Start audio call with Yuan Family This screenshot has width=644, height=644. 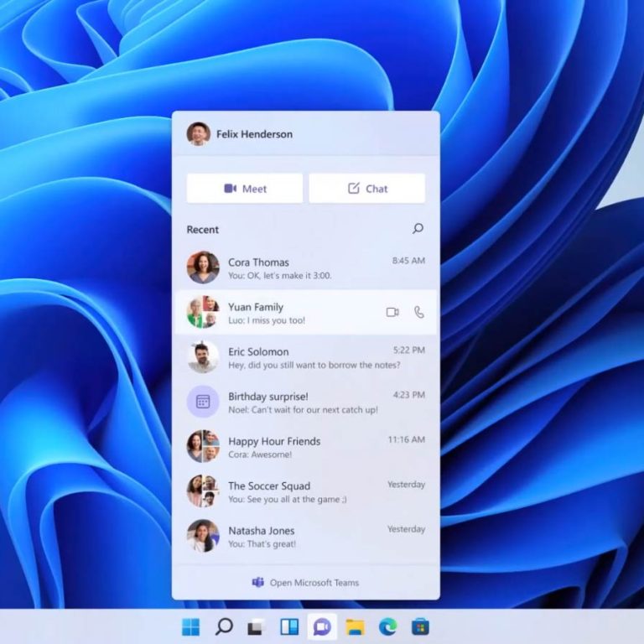click(419, 313)
